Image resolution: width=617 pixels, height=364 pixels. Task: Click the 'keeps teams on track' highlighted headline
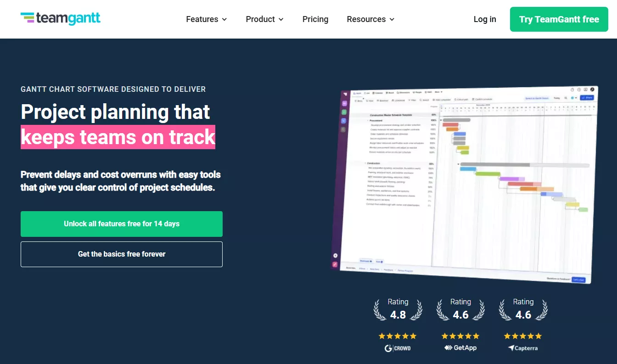click(x=118, y=137)
